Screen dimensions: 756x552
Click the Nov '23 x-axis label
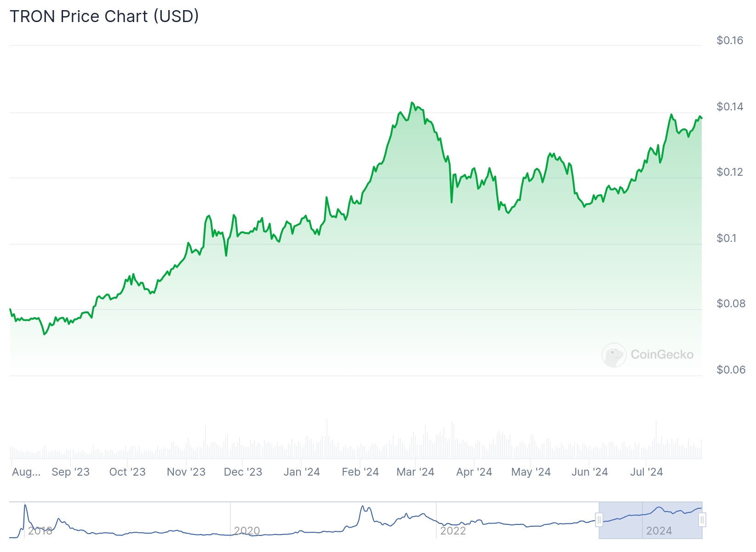coord(186,472)
